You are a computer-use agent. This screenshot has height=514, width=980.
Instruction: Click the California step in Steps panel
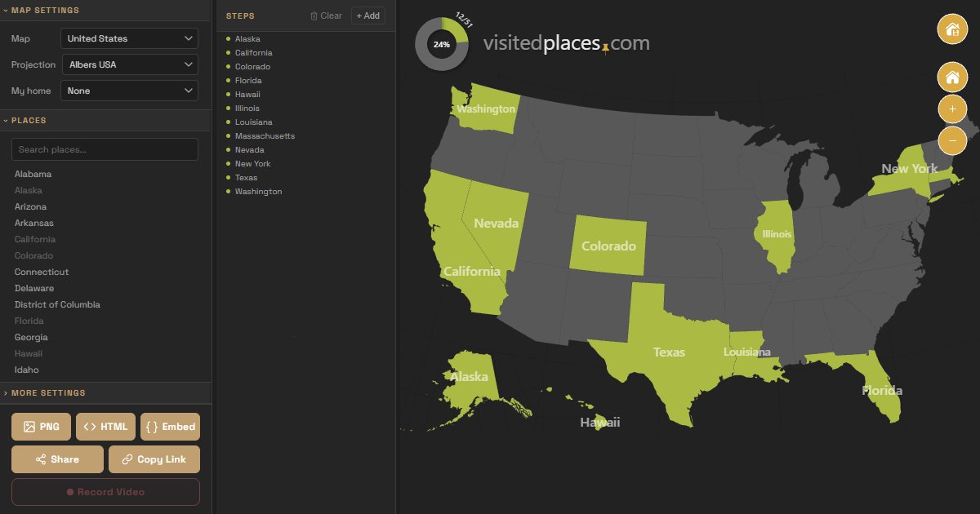(254, 53)
